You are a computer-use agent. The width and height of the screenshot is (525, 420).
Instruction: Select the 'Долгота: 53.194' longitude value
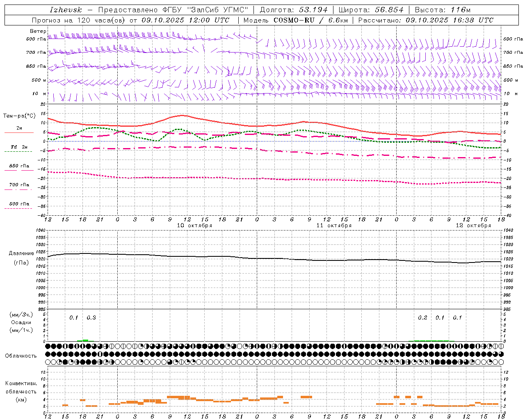293,10
